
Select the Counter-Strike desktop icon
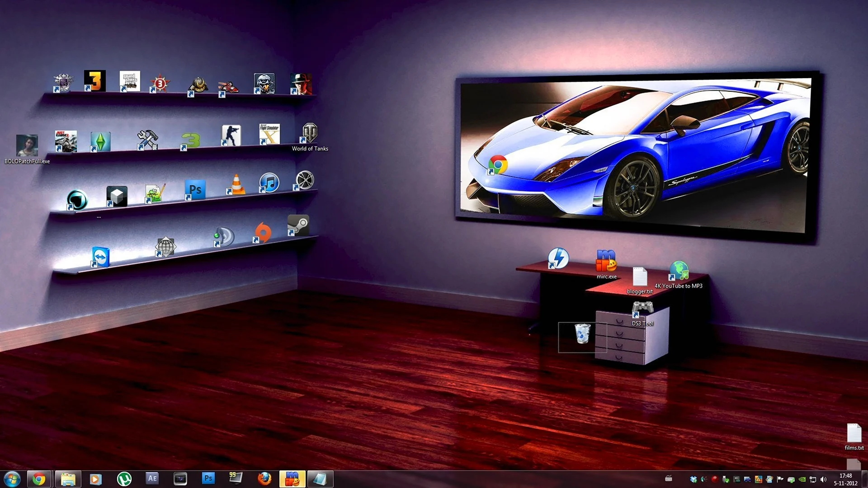tap(231, 135)
